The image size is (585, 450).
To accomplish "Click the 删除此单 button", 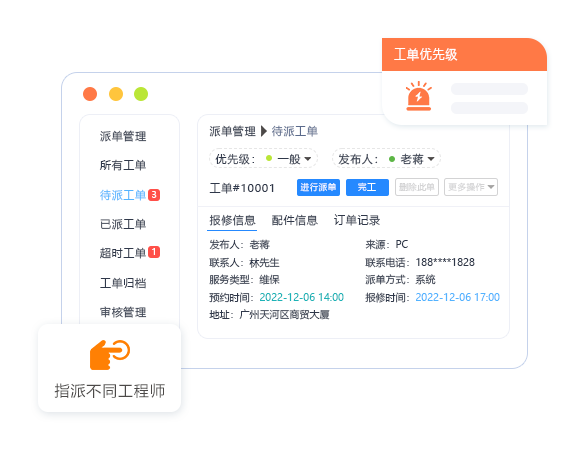I will [x=417, y=187].
